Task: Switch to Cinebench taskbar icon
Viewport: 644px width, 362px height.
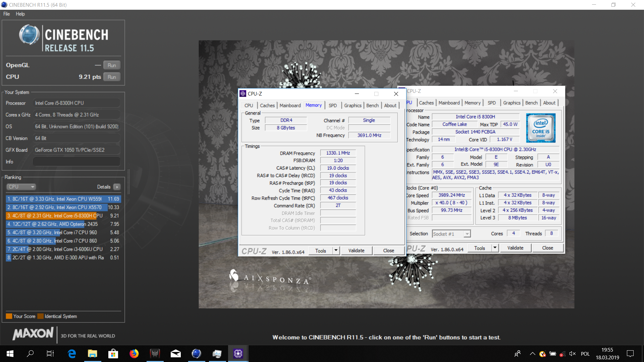Action: (x=196, y=353)
